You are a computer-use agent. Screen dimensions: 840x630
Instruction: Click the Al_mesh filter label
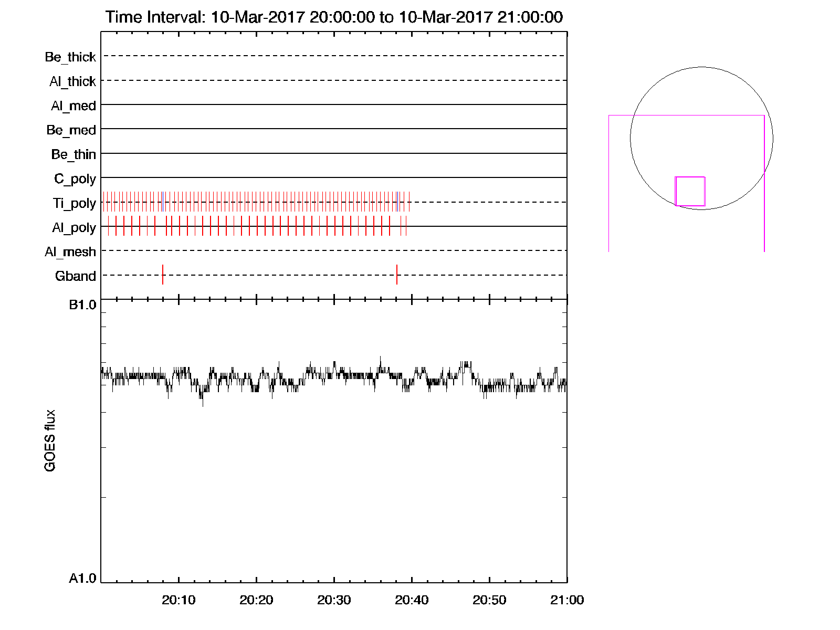pyautogui.click(x=70, y=252)
